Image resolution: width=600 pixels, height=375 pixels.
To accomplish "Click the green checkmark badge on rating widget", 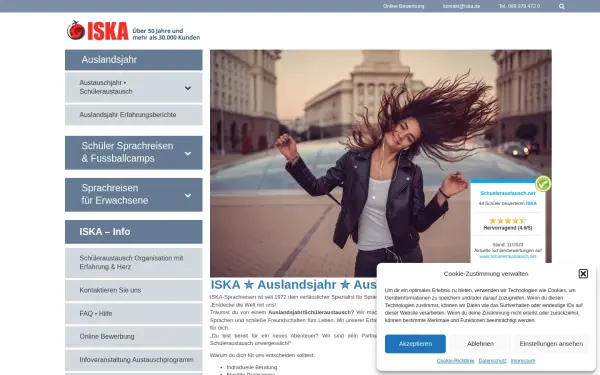I will (x=543, y=184).
